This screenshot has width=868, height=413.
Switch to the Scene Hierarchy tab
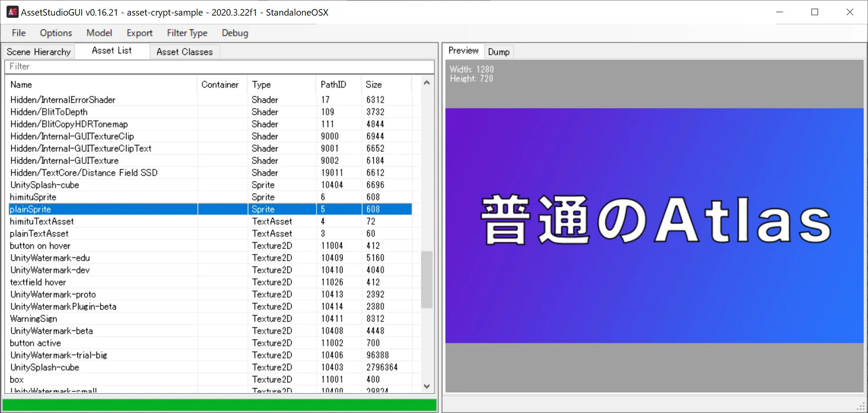pos(38,51)
